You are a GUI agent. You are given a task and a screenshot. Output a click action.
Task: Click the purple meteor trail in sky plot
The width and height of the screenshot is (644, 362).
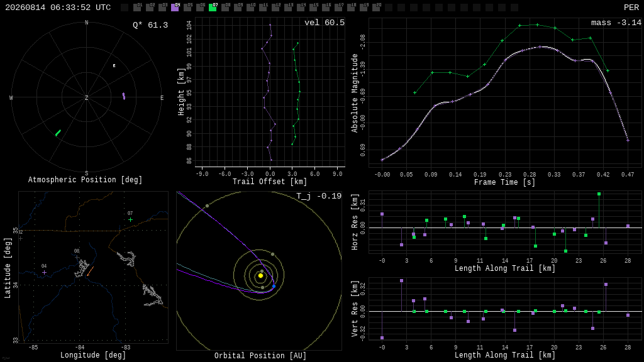[124, 96]
